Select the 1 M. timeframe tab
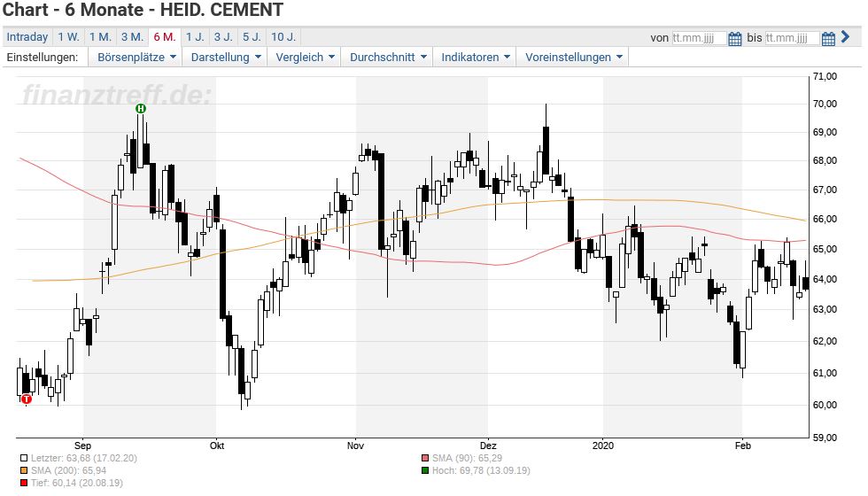868x496 pixels. click(x=100, y=37)
